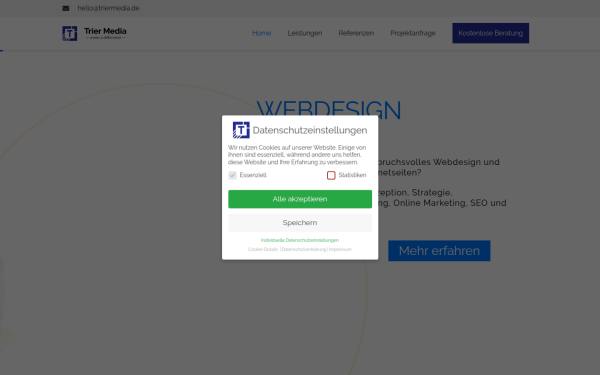Click the Mehr erfahren button
The image size is (600, 375).
pyautogui.click(x=439, y=251)
